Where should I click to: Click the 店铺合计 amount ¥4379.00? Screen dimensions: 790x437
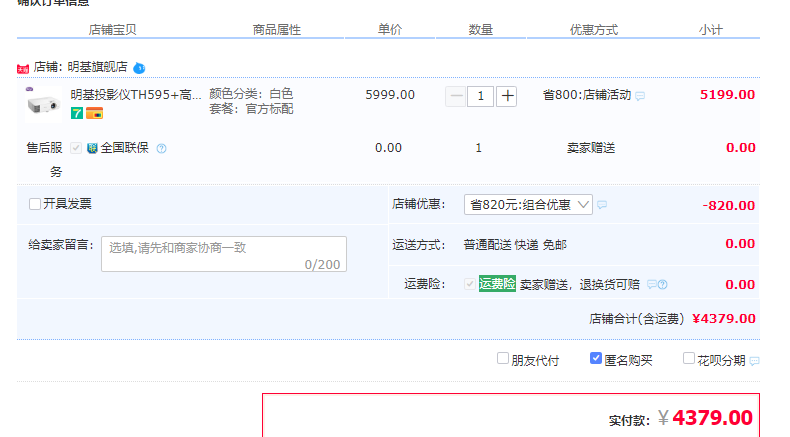(x=723, y=319)
